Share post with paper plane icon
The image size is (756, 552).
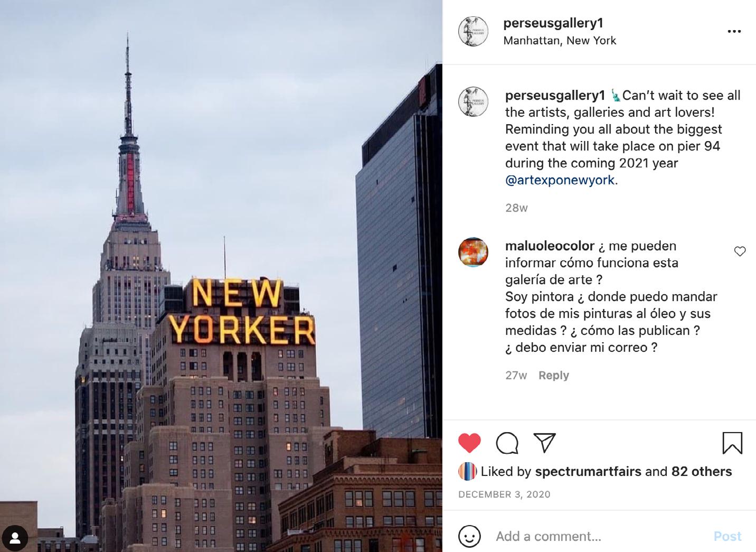(x=544, y=443)
